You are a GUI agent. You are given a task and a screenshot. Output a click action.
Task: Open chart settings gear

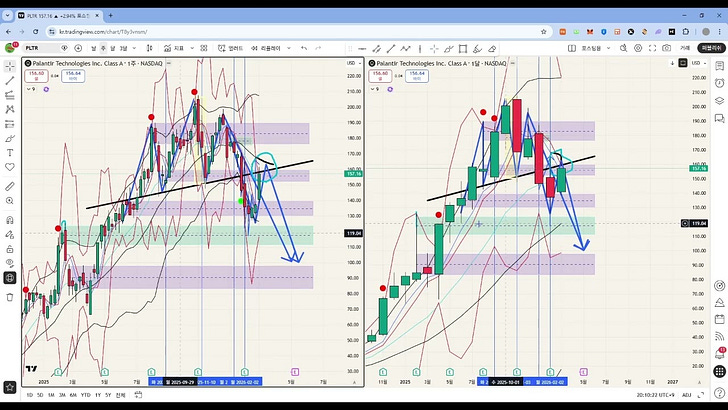638,48
